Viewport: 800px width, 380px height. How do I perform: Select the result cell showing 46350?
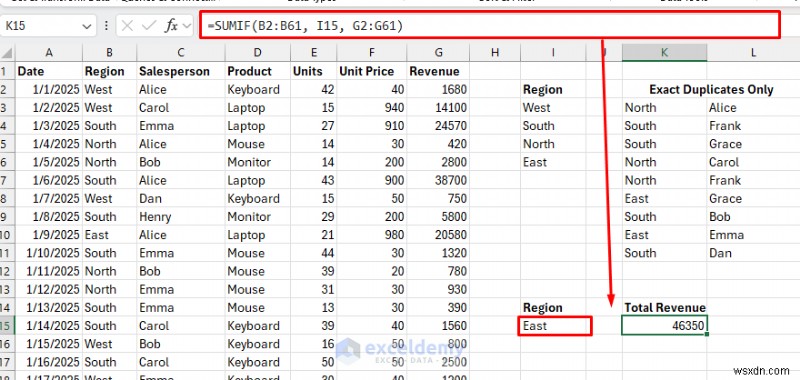[664, 325]
